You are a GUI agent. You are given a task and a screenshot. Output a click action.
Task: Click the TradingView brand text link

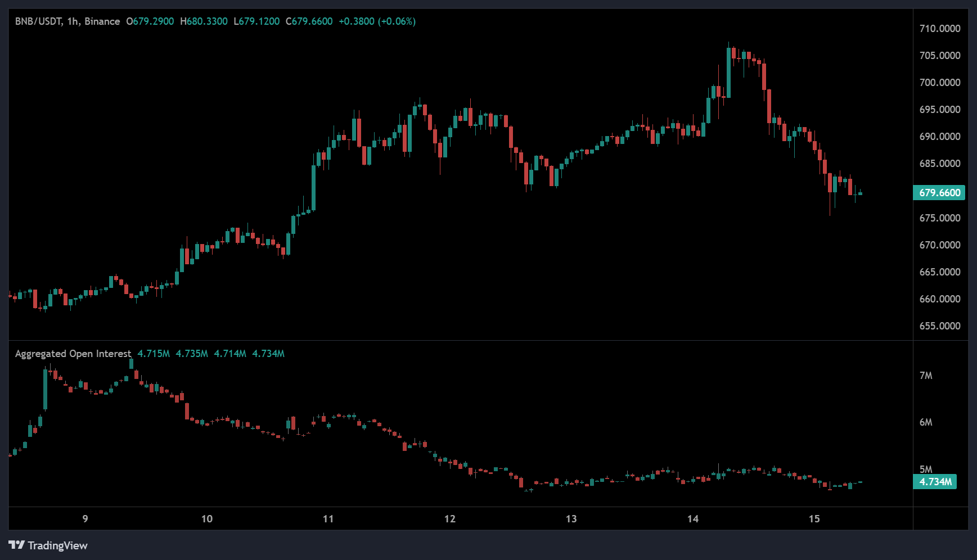57,545
